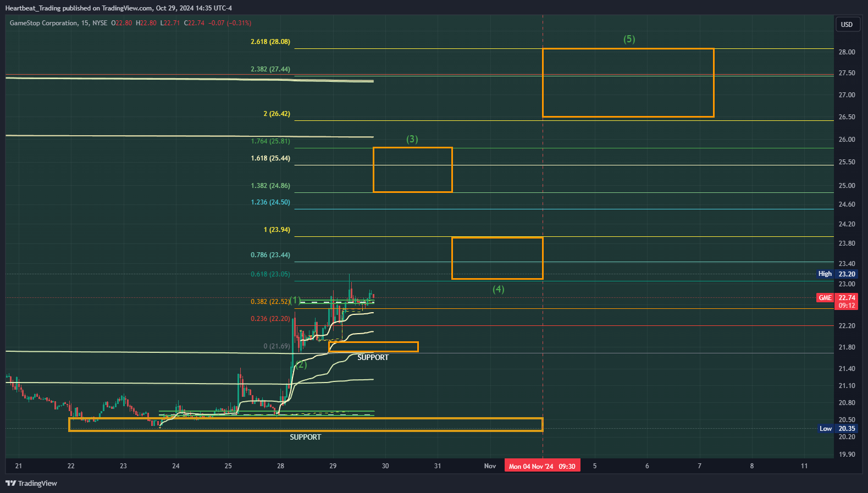868x493 pixels.
Task: Click date 25 on the time axis
Action: (228, 466)
